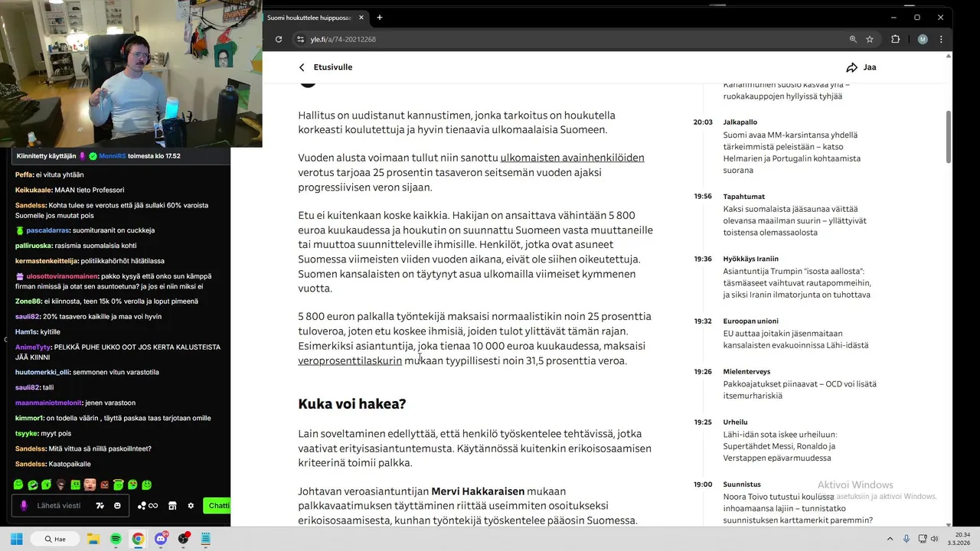
Task: Click the Keikukaale chat username
Action: coord(33,190)
